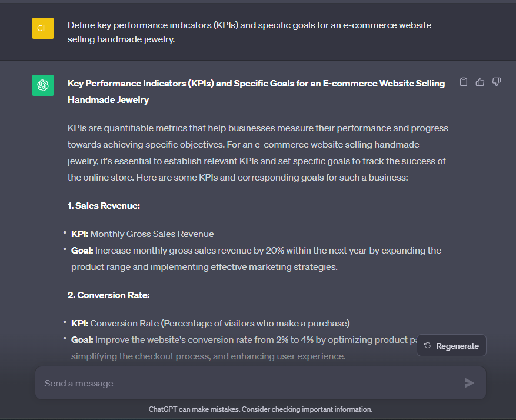The height and width of the screenshot is (420, 516).
Task: Click the 'ChatGPT can make mistakes' disclaimer text
Action: [x=260, y=409]
